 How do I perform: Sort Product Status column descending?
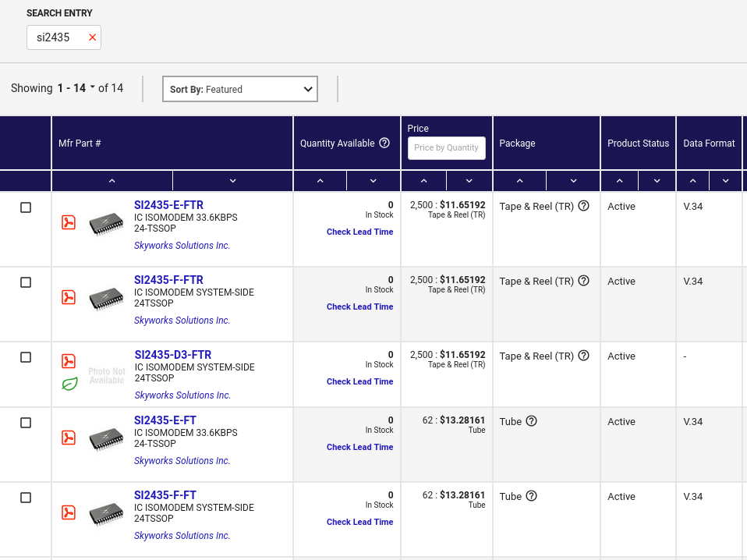(x=657, y=181)
